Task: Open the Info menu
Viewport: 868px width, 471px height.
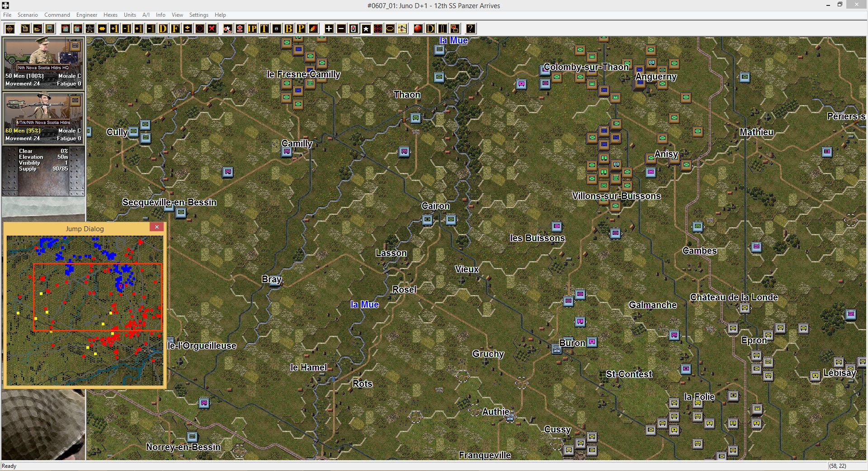Action: [x=160, y=15]
